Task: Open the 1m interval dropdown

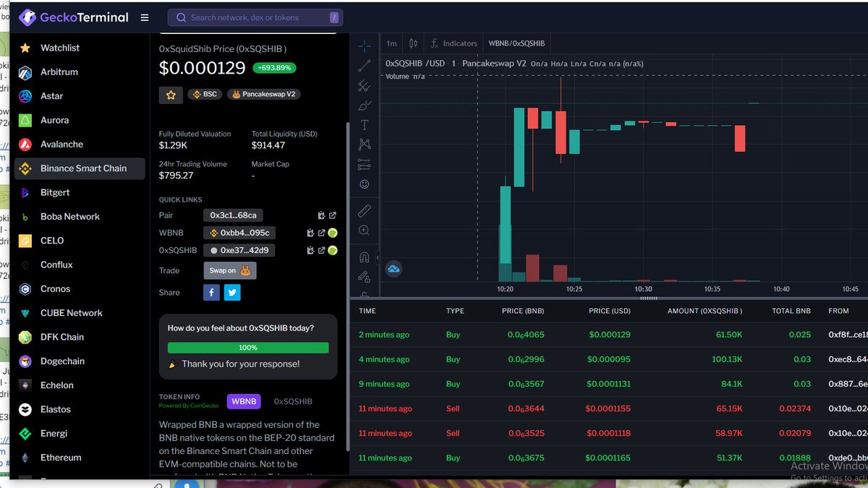Action: click(391, 43)
